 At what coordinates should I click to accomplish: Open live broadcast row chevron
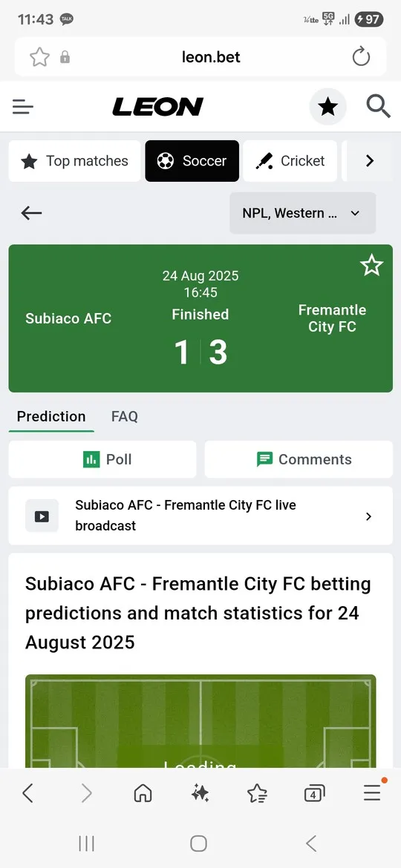click(x=369, y=516)
